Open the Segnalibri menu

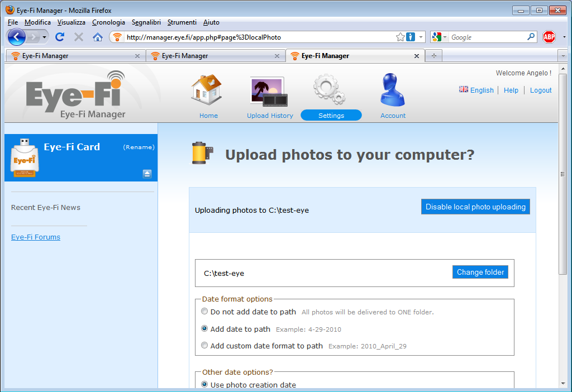pos(146,22)
